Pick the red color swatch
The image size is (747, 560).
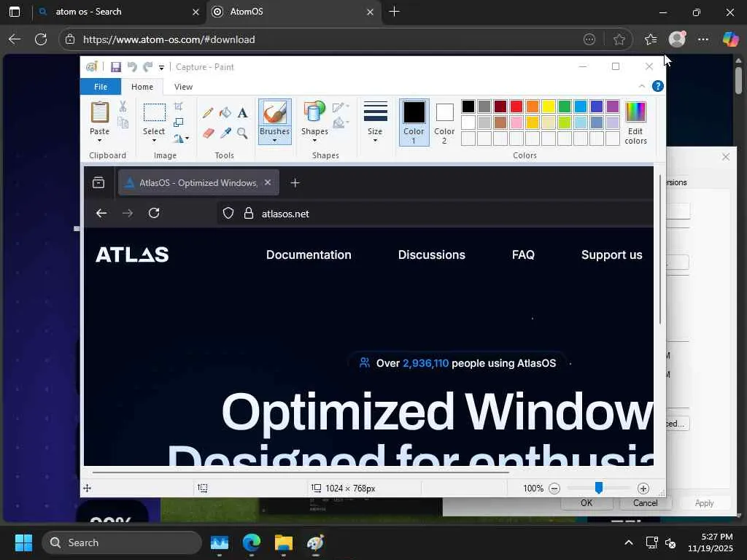[x=516, y=106]
